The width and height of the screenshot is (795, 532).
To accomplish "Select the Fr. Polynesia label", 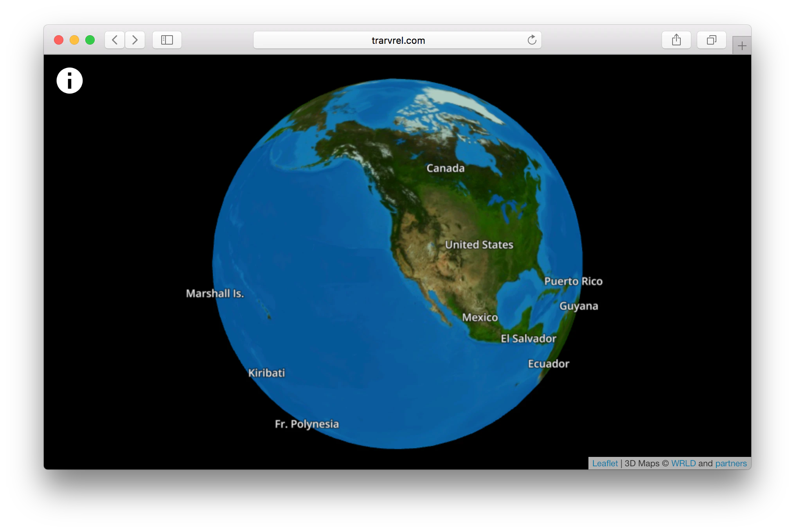I will coord(307,424).
